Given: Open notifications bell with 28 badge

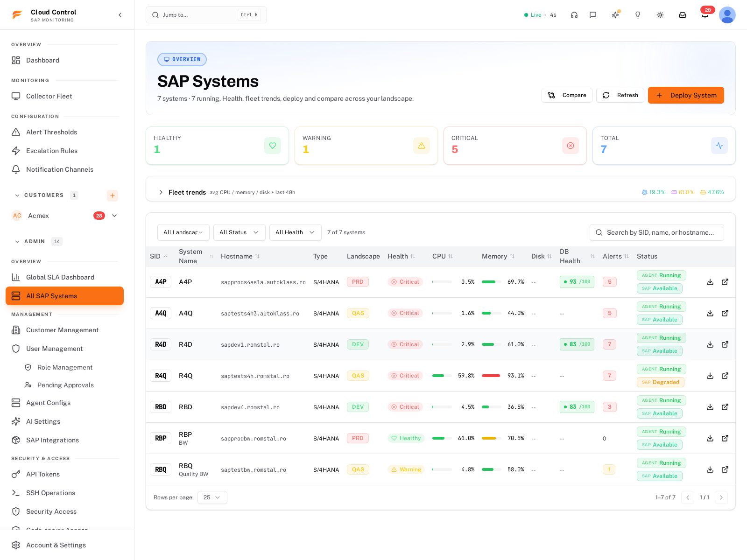Looking at the screenshot, I should [705, 15].
